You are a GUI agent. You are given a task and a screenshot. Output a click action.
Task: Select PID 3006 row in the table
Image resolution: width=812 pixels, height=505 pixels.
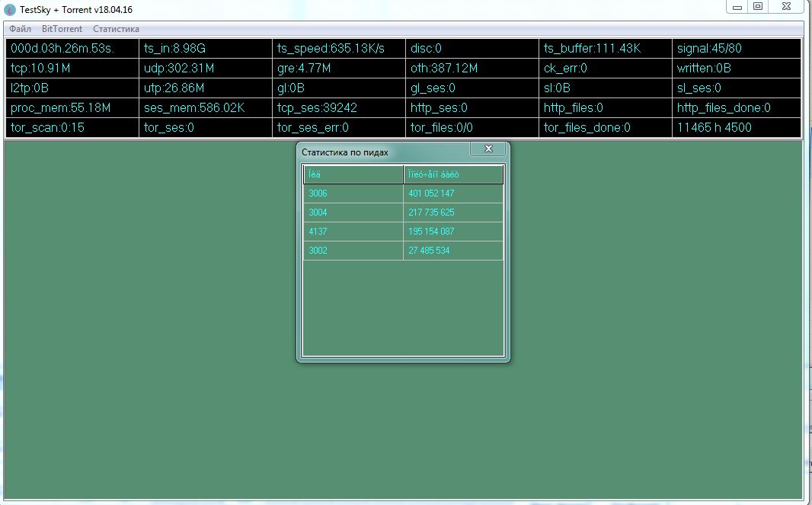[x=353, y=193]
